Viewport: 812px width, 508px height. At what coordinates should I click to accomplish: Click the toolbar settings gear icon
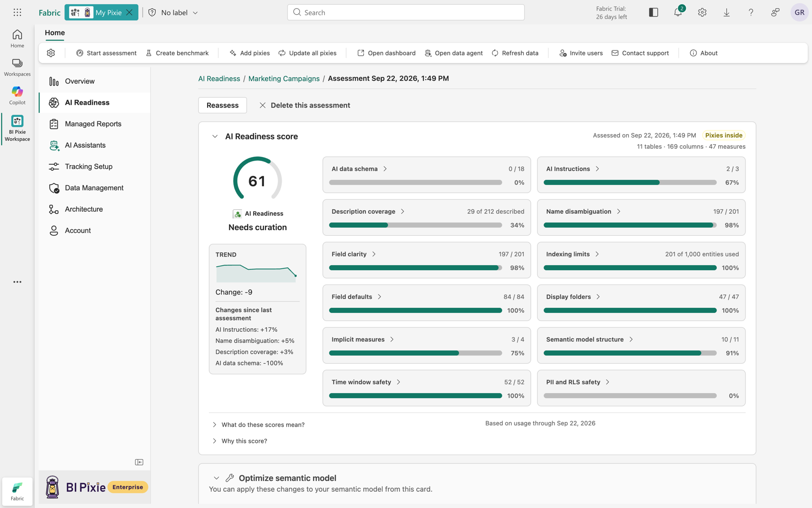[51, 53]
